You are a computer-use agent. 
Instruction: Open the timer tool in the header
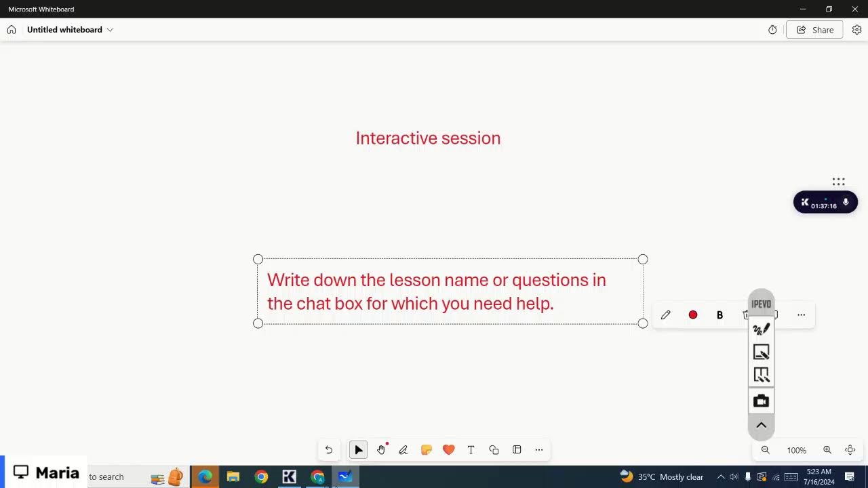(772, 30)
